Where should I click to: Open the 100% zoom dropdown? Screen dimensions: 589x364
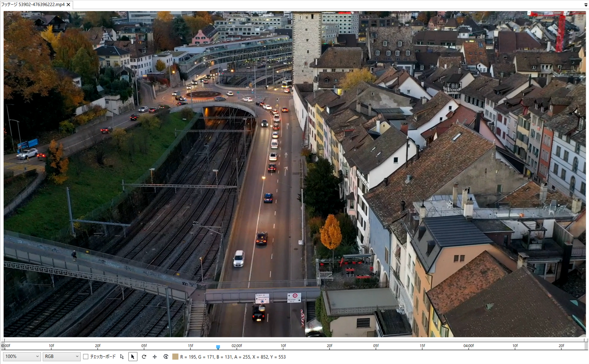[x=22, y=356]
